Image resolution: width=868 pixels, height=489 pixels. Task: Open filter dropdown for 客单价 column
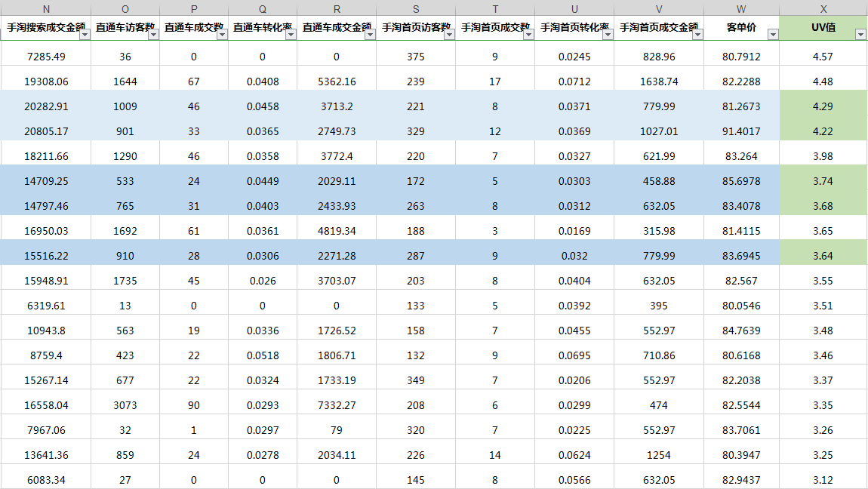773,34
